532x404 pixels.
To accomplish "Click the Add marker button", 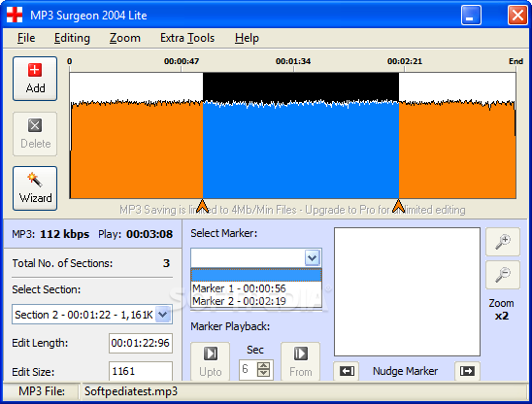I will [x=35, y=79].
